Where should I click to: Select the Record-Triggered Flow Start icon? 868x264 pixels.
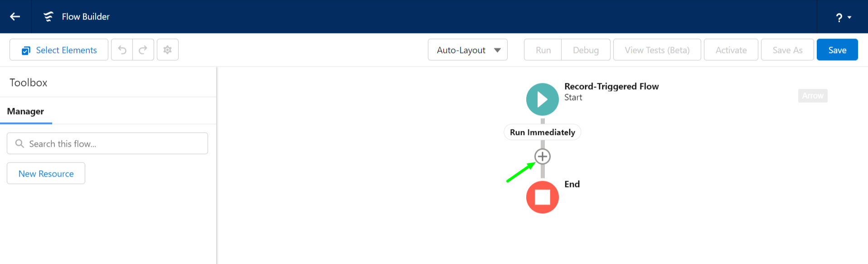click(x=543, y=100)
